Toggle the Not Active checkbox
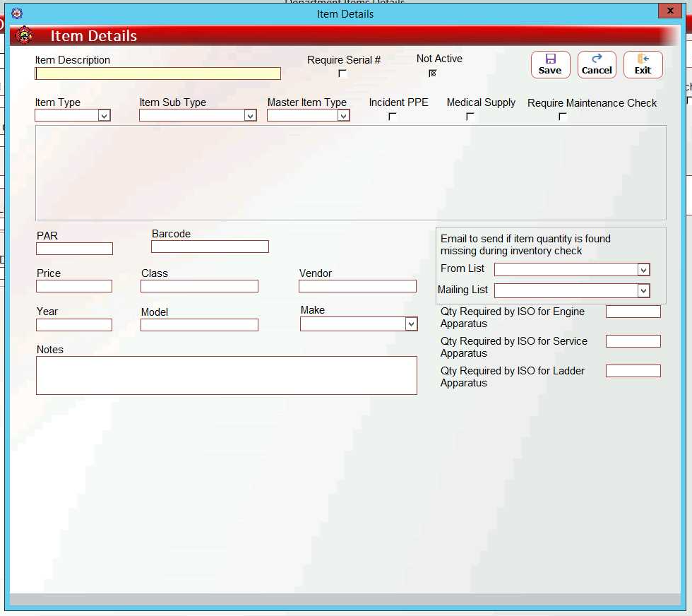Image resolution: width=692 pixels, height=616 pixels. (x=433, y=73)
